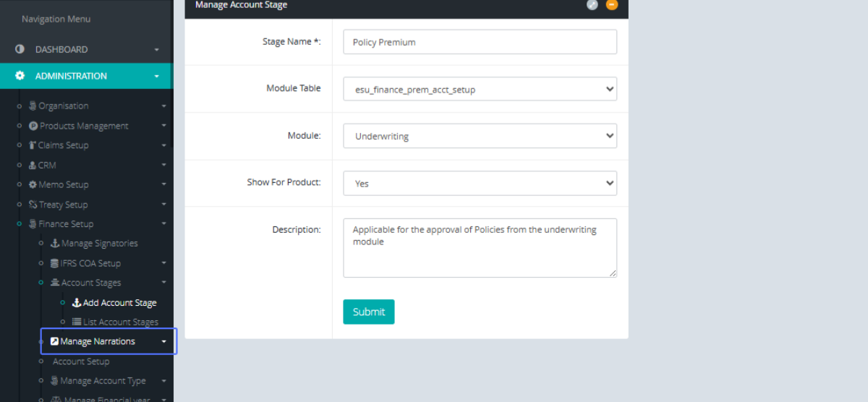Click the Memo Setup gear icon

click(x=33, y=185)
